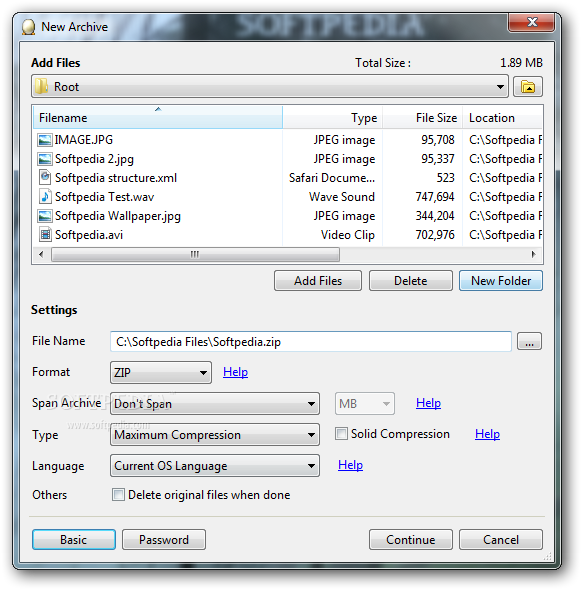
Task: Open the Format ZIP dropdown
Action: click(161, 373)
